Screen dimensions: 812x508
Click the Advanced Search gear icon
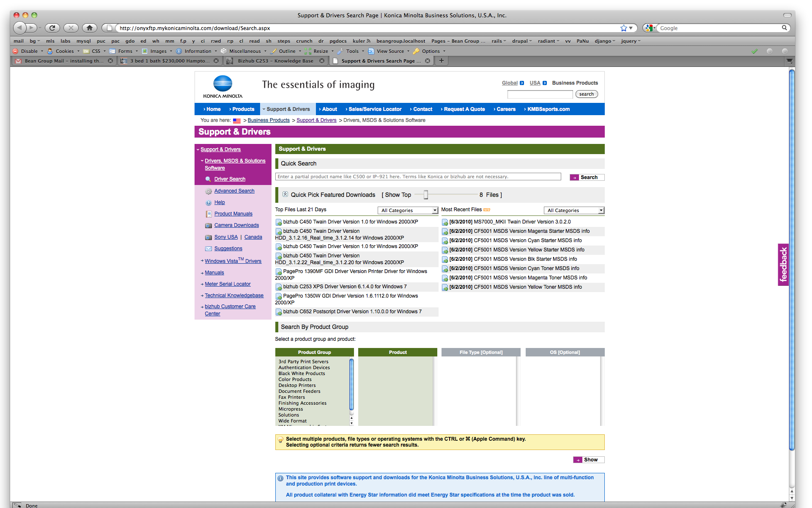point(208,191)
